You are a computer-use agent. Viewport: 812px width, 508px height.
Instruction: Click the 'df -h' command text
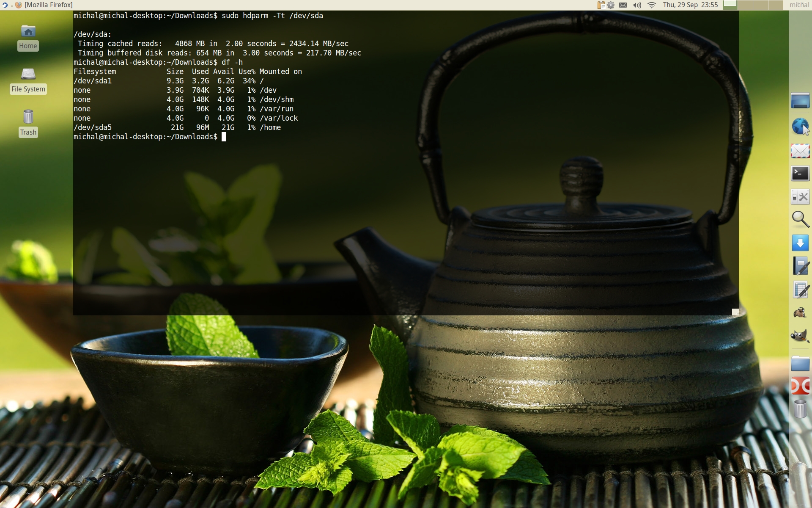[x=232, y=62]
